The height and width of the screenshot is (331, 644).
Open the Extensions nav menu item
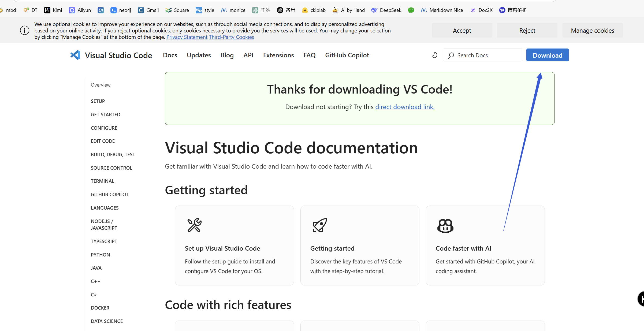click(278, 55)
